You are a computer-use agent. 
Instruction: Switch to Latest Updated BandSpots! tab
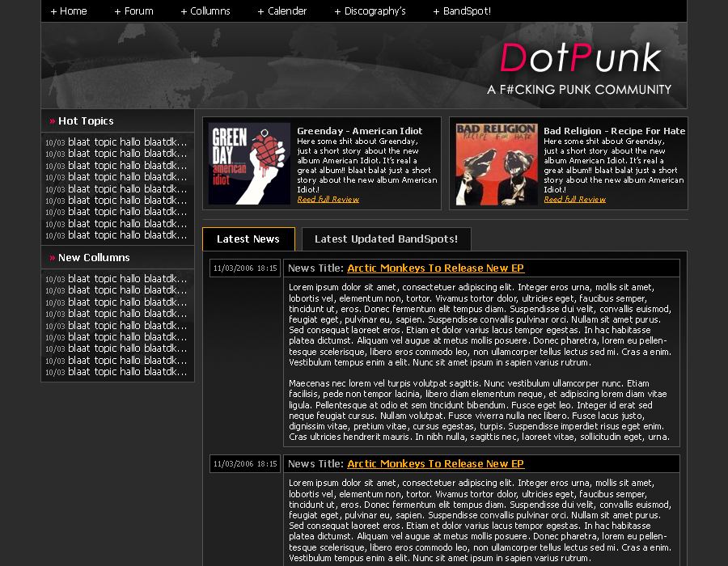[x=387, y=239]
